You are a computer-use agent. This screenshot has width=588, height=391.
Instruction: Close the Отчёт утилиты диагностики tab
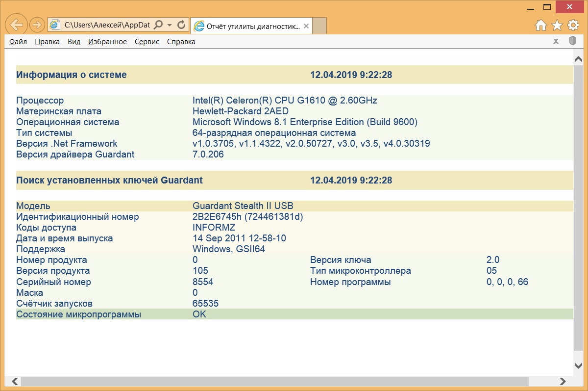(x=306, y=26)
